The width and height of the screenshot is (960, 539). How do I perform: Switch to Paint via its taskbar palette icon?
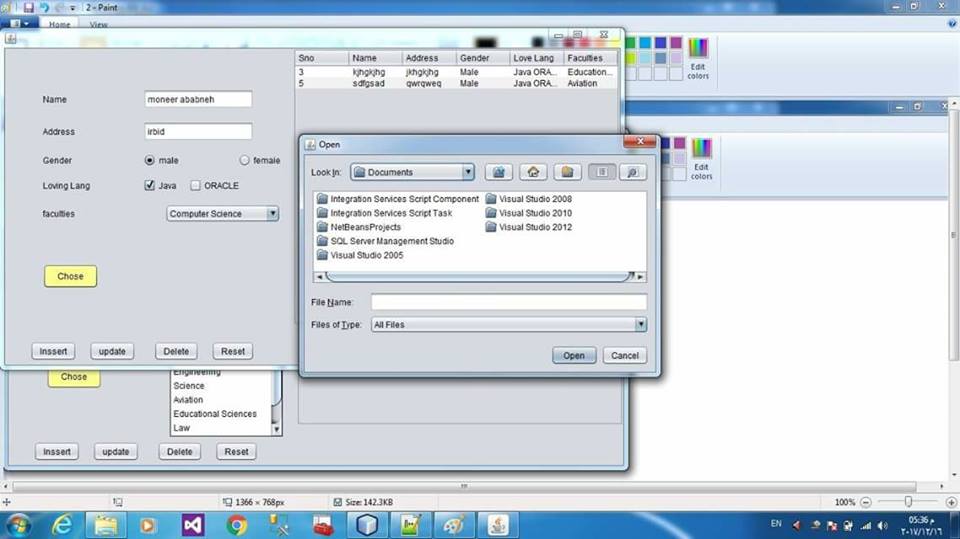point(454,526)
